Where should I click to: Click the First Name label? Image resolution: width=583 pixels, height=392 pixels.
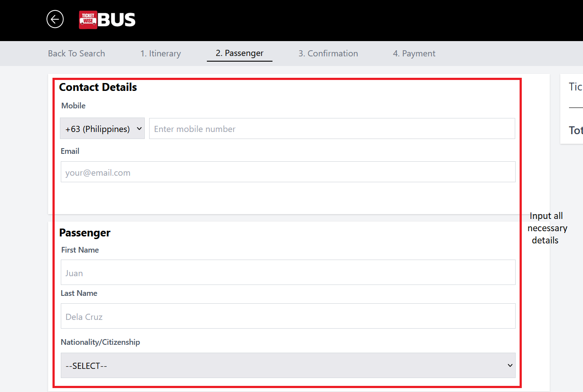tap(80, 250)
